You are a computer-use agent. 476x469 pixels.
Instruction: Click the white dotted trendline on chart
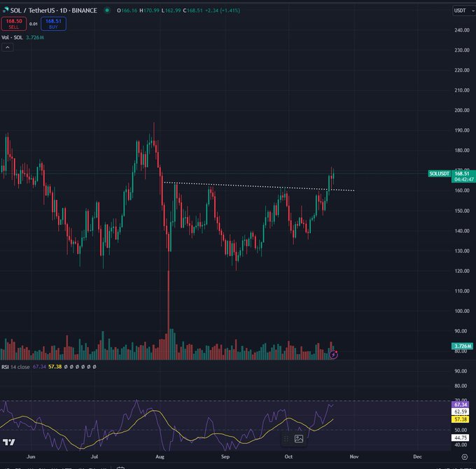pos(245,185)
